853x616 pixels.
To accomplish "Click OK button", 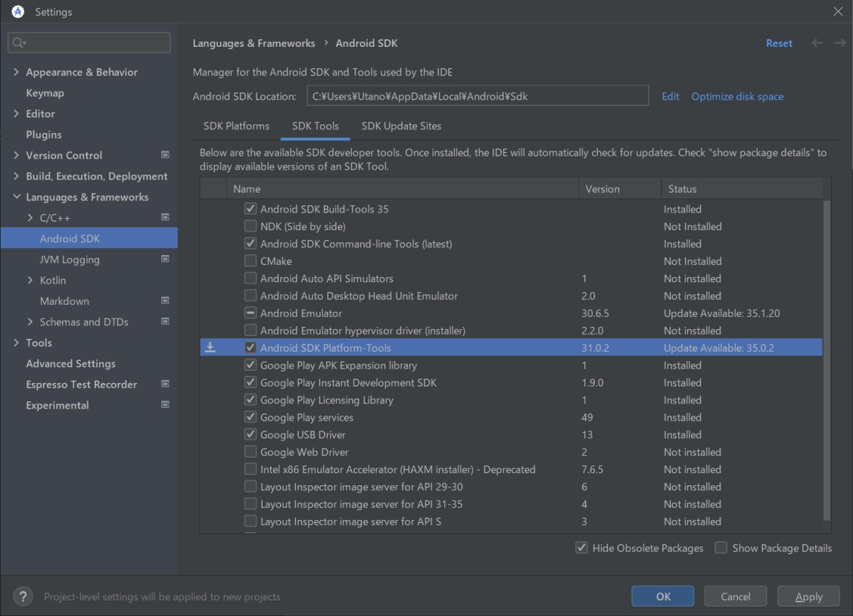I will [x=663, y=596].
